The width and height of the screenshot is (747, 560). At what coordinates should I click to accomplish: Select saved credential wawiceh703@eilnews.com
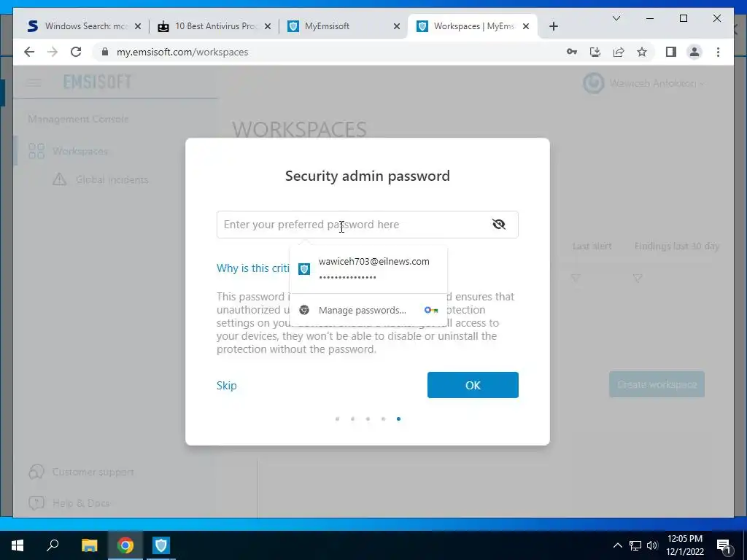point(368,268)
